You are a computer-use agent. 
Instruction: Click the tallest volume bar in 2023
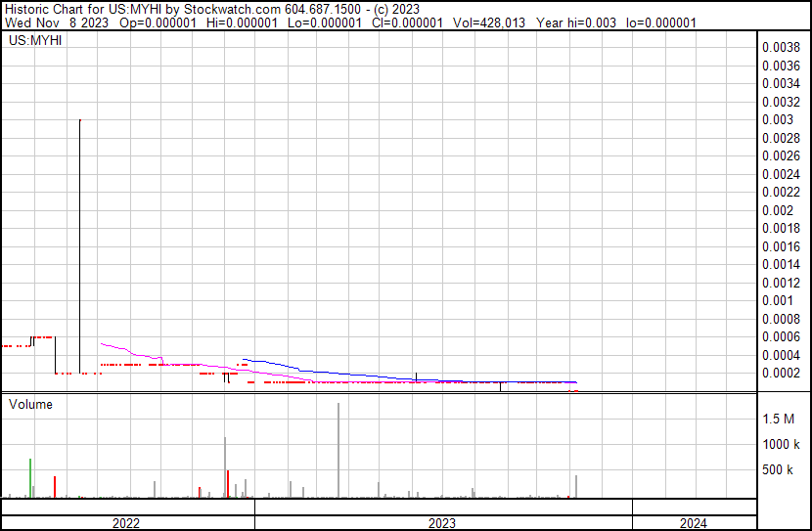point(338,450)
